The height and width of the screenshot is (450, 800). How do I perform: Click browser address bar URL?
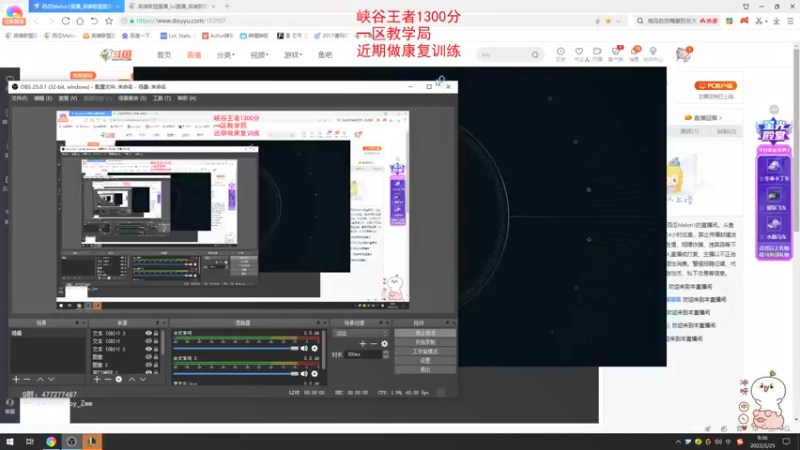pos(181,21)
